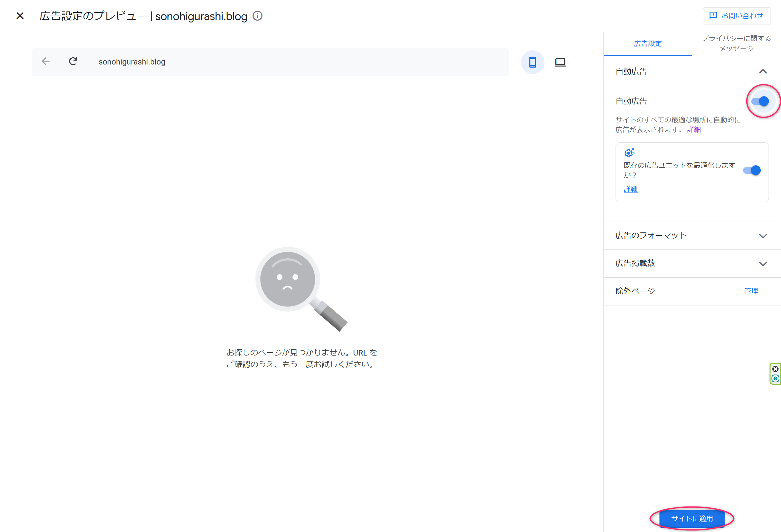Close the floating extension widget
This screenshot has height=532, width=781.
(775, 369)
